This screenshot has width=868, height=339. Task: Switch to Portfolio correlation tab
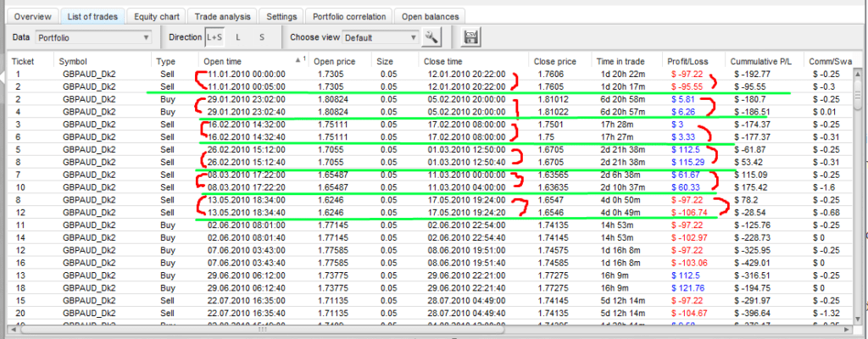coord(349,17)
